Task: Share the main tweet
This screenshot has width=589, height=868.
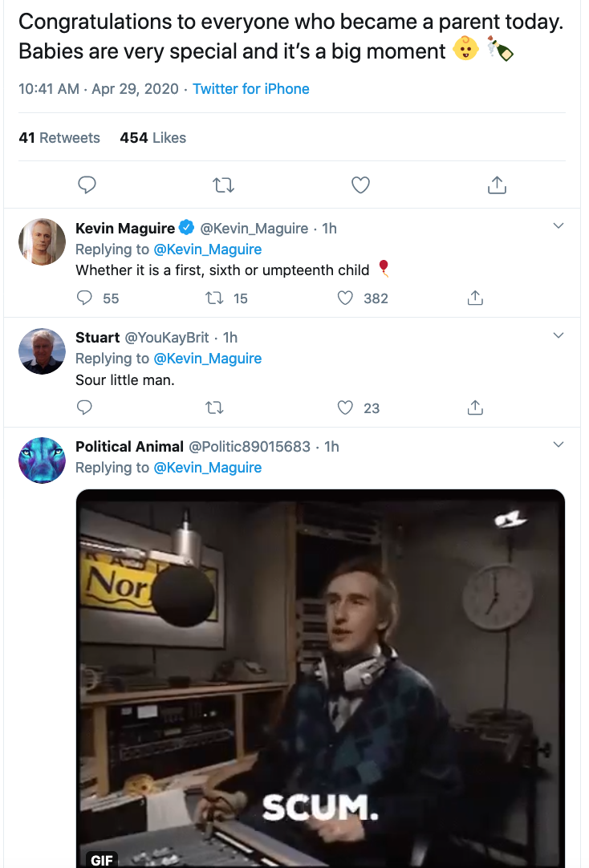Action: [497, 185]
